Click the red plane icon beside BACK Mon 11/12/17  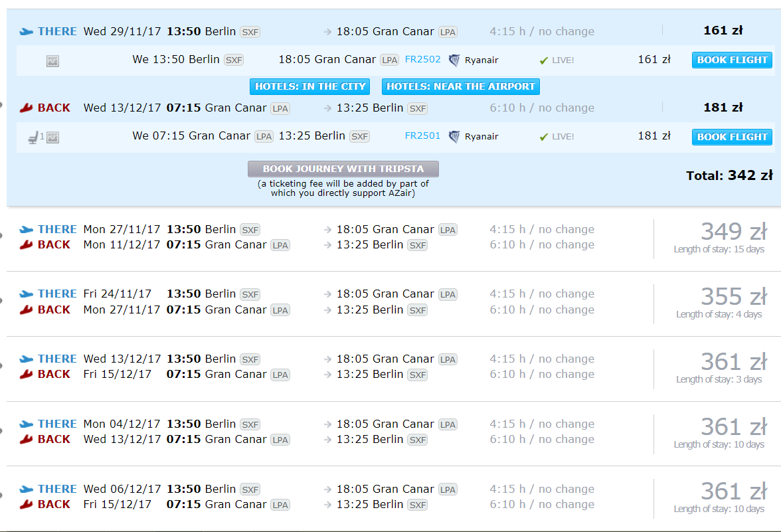tap(26, 244)
